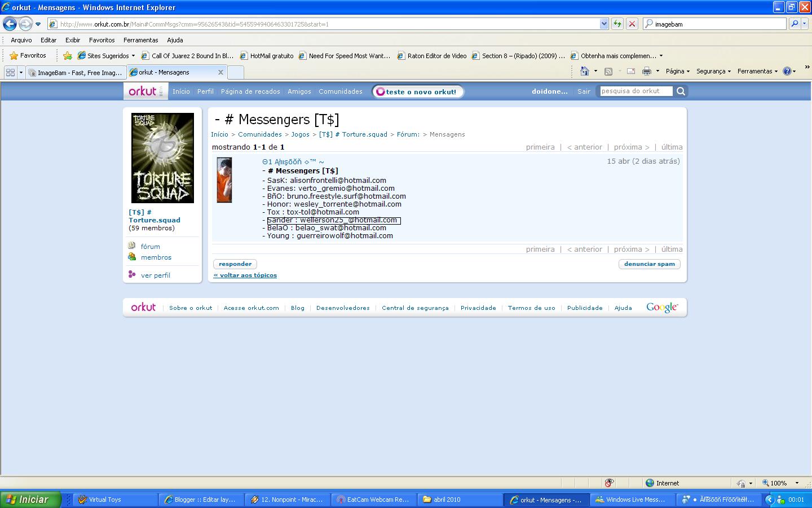Click the search magnifier button
The width and height of the screenshot is (812, 508).
pos(795,24)
